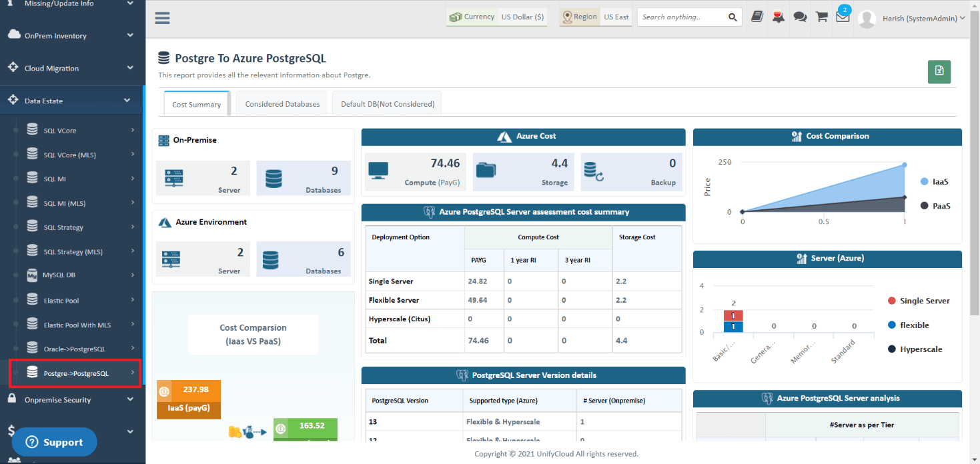Click the Hyperscale legend color dot

892,349
